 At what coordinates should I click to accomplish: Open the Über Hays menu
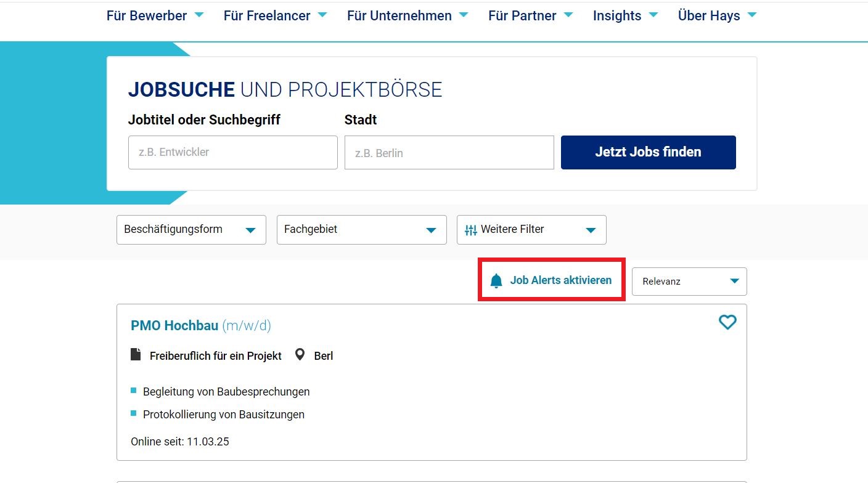point(717,15)
